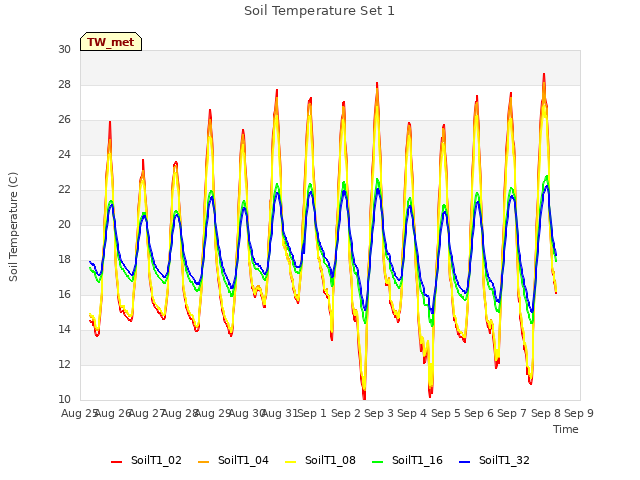Image resolution: width=640 pixels, height=480 pixels.
Task: Click the y-axis value 30
Action: 64,49
